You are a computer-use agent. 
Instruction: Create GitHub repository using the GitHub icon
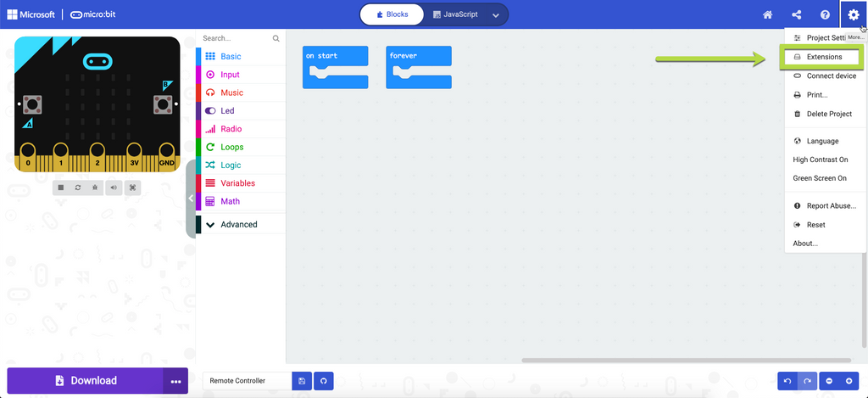tap(323, 381)
